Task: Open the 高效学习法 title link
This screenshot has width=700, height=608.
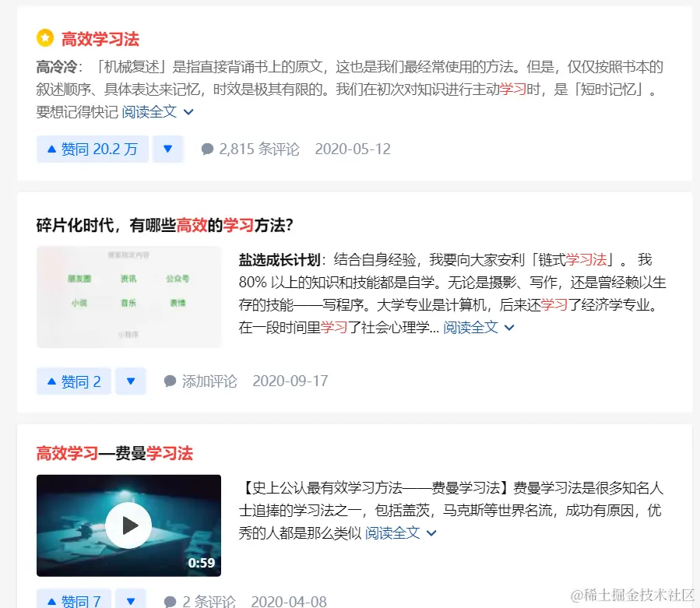Action: [100, 39]
